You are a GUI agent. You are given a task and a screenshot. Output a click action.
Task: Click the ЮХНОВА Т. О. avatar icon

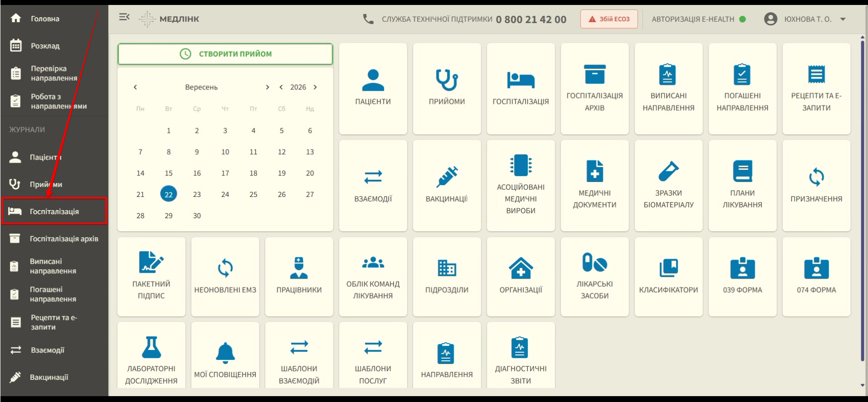[770, 19]
